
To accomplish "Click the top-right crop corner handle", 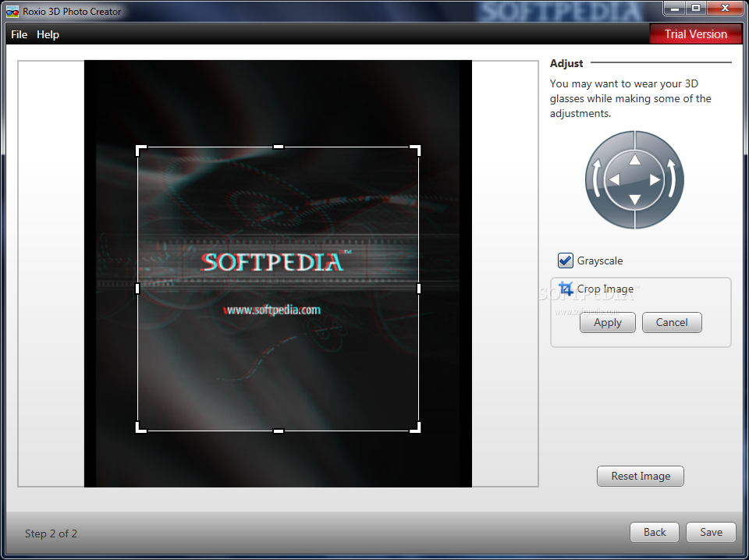I will [x=416, y=150].
